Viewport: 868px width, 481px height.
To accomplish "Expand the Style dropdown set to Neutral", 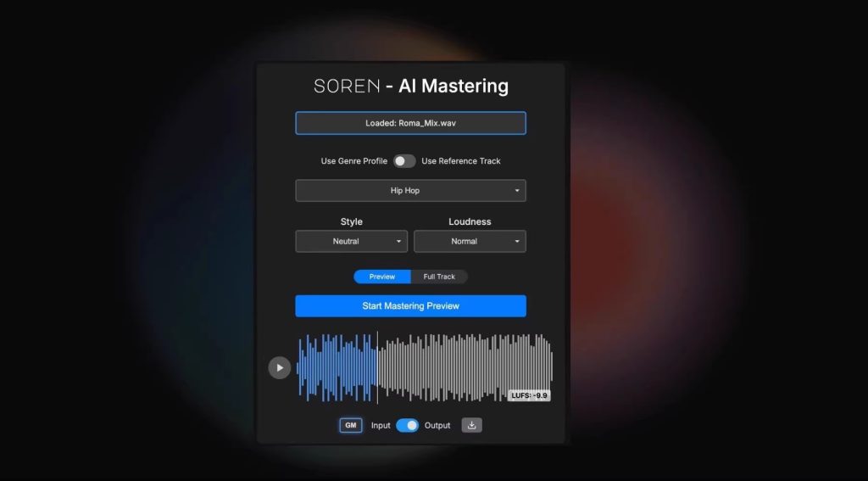I will click(351, 242).
